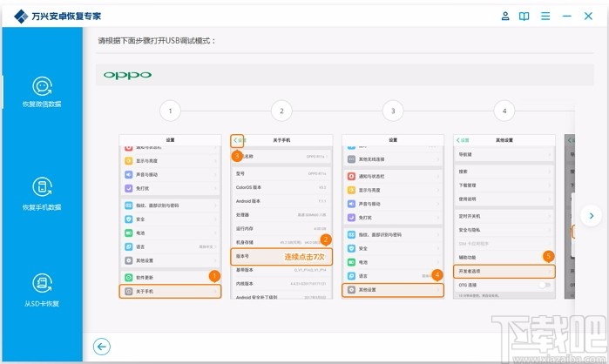609x364 pixels.
Task: Open the user guide book icon
Action: (x=524, y=16)
